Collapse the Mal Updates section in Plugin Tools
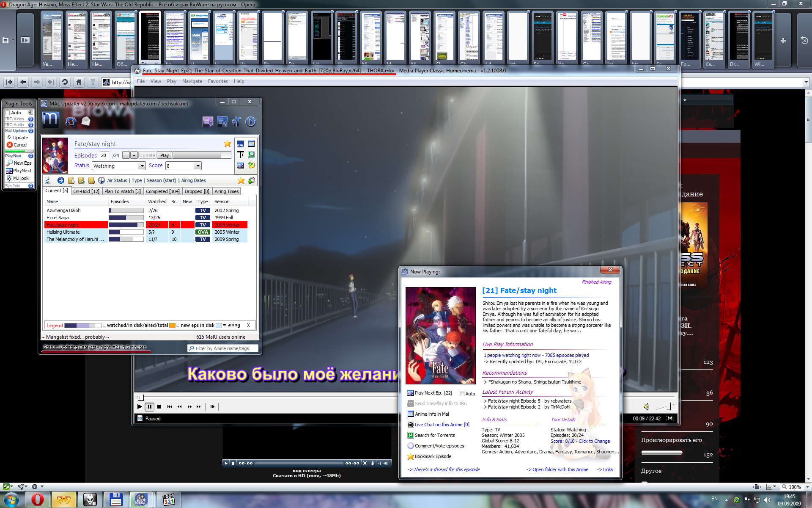812x508 pixels. click(x=30, y=131)
